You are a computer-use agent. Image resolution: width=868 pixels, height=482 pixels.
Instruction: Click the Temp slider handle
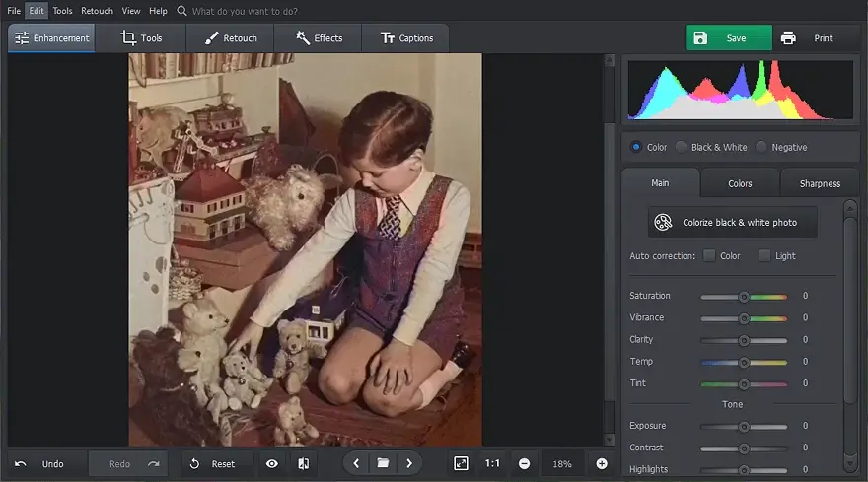[744, 363]
